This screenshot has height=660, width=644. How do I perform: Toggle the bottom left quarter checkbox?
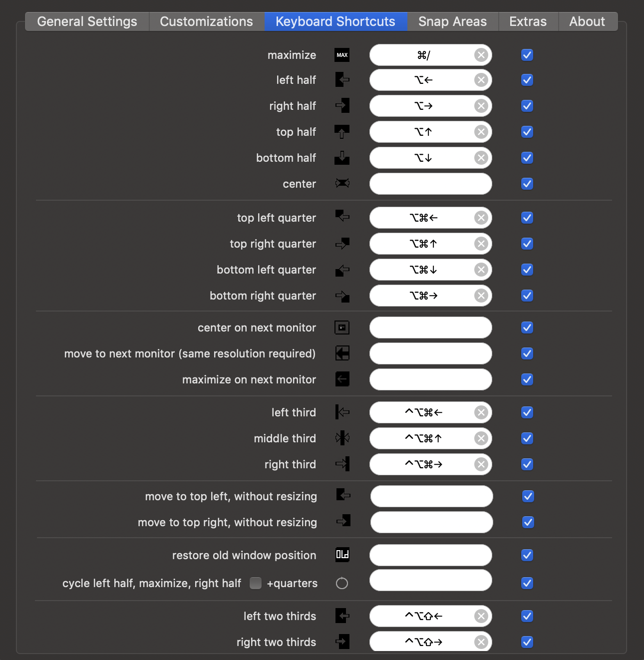click(x=527, y=270)
